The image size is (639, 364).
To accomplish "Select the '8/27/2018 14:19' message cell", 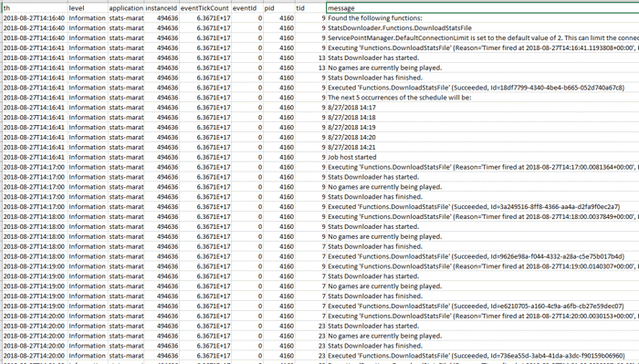I will [483, 128].
